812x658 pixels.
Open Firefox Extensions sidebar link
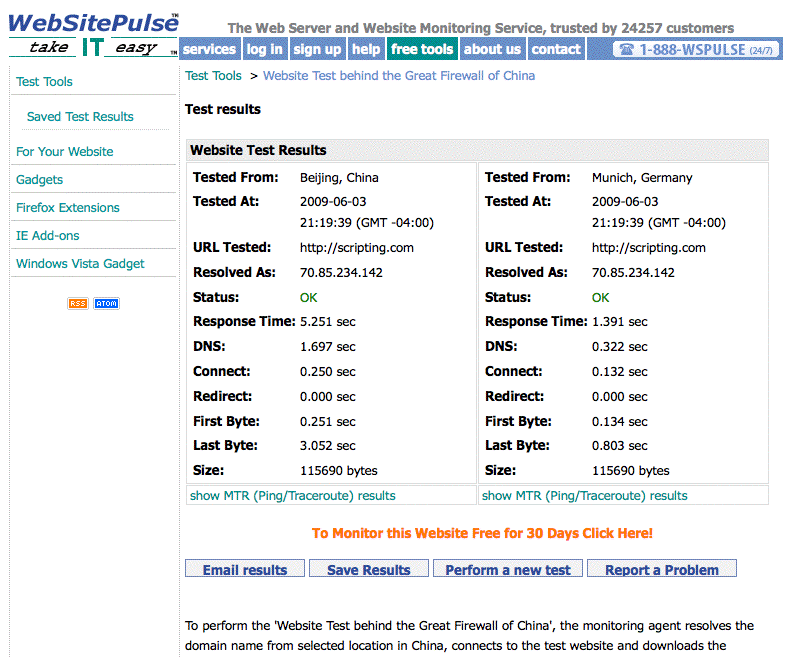pos(67,208)
